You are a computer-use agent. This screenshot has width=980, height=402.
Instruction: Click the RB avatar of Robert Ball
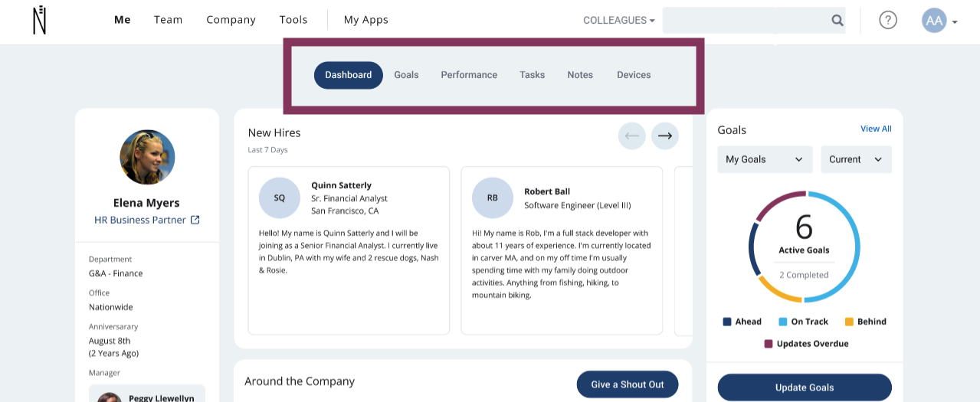(493, 198)
